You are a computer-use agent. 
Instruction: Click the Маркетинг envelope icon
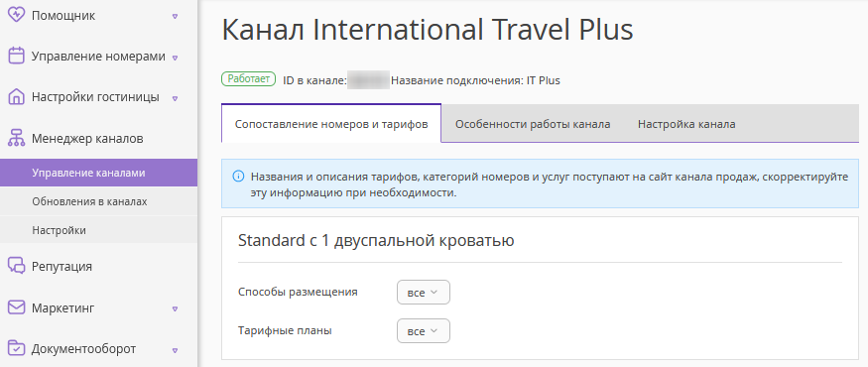coord(17,307)
